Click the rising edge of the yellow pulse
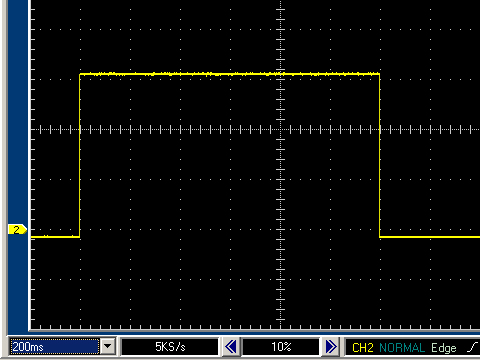 (x=80, y=155)
